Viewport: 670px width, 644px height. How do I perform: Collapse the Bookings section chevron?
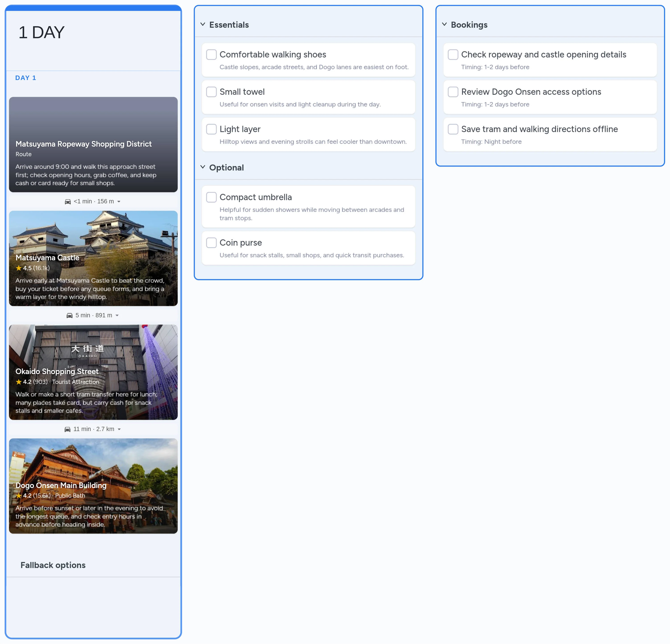[x=444, y=24]
